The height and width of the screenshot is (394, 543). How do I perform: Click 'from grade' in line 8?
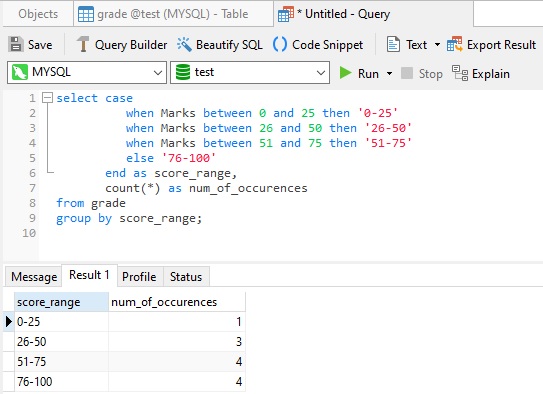click(x=91, y=203)
